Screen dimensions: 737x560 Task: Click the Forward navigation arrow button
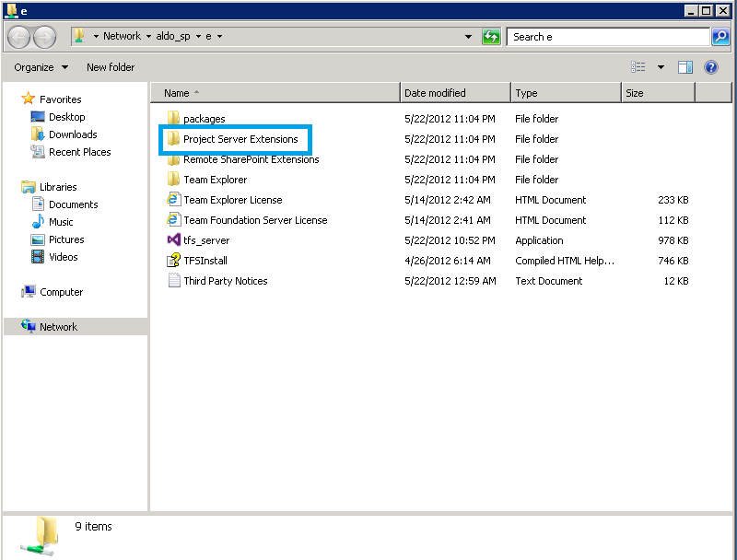(44, 37)
